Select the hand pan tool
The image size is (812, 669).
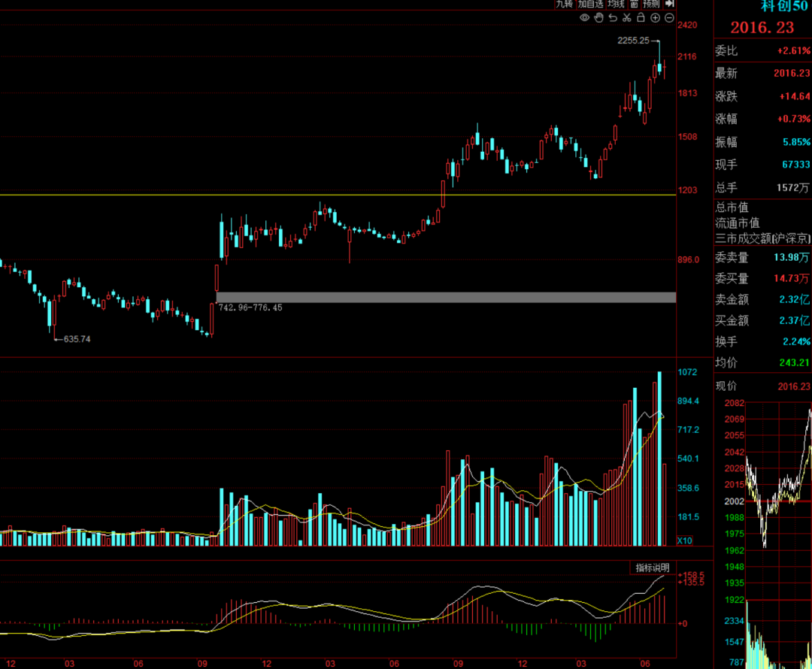(x=598, y=18)
